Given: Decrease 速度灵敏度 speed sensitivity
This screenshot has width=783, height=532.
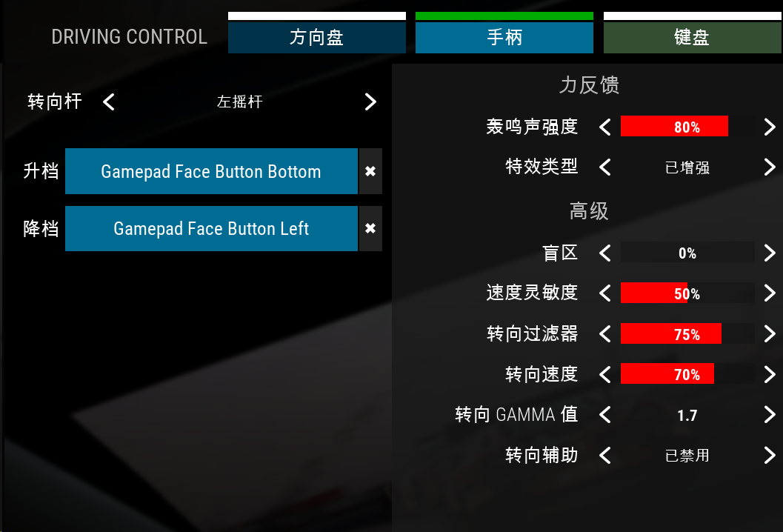Looking at the screenshot, I should tap(605, 293).
